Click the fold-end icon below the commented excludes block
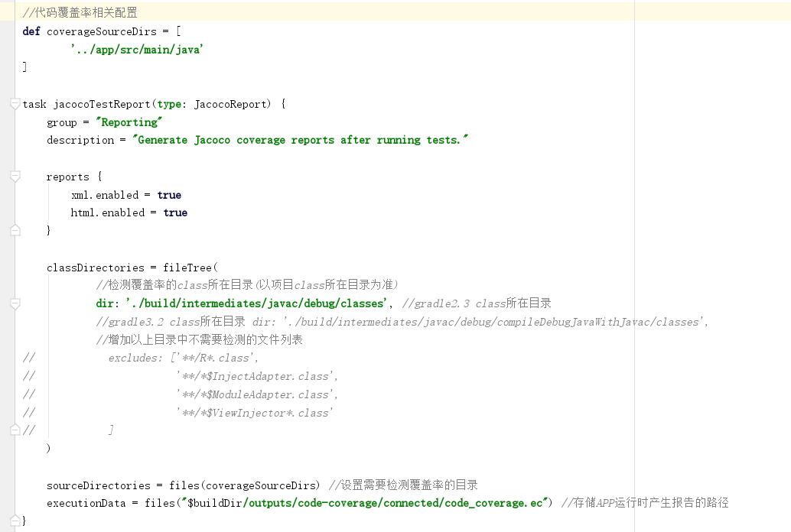The width and height of the screenshot is (791, 532). click(x=14, y=430)
